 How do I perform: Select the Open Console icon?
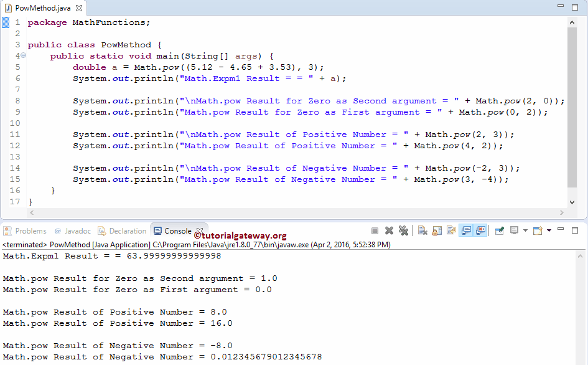click(538, 230)
